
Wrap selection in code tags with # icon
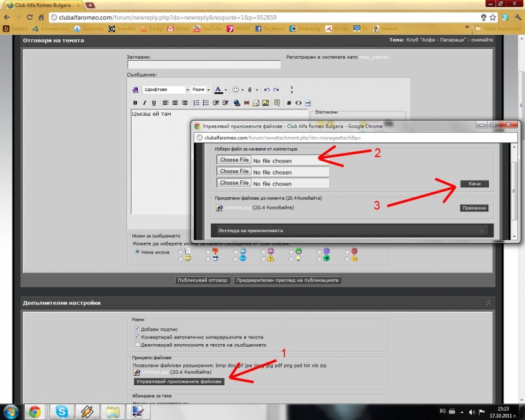point(289,102)
